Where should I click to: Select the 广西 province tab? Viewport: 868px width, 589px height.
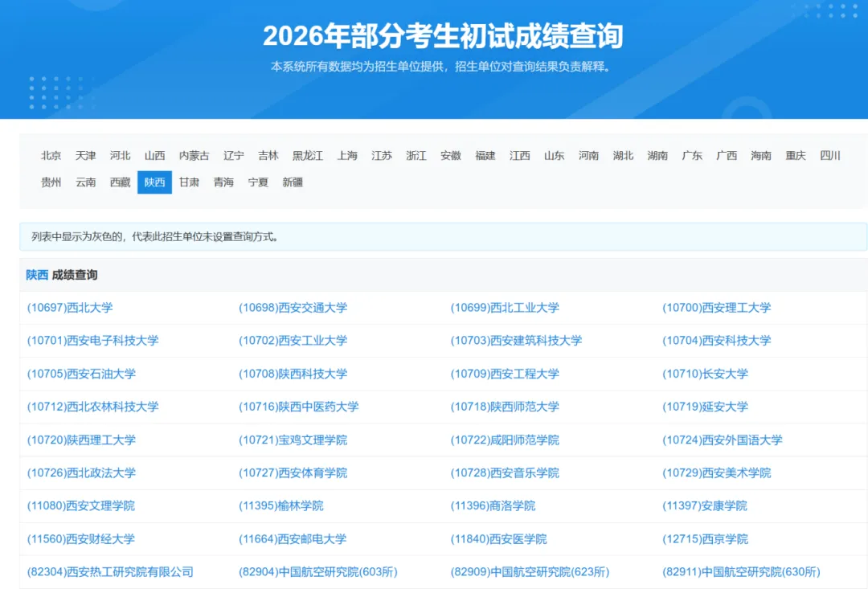click(x=727, y=156)
